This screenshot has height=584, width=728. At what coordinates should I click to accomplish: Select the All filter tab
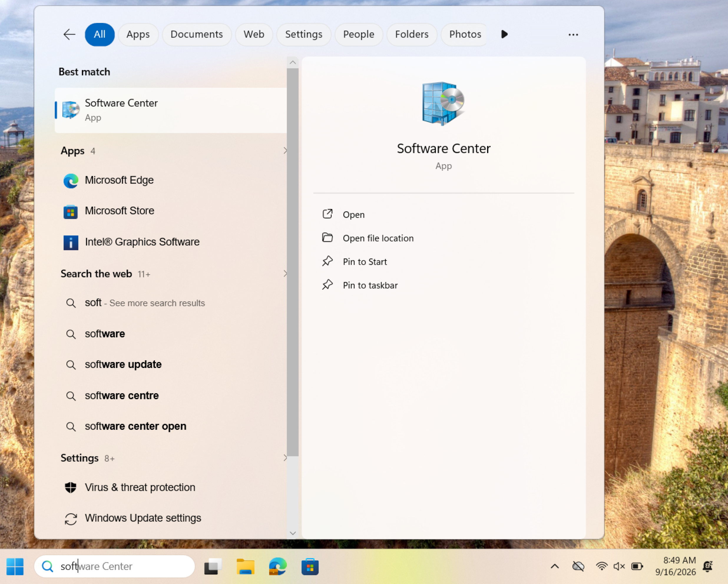[x=100, y=34]
